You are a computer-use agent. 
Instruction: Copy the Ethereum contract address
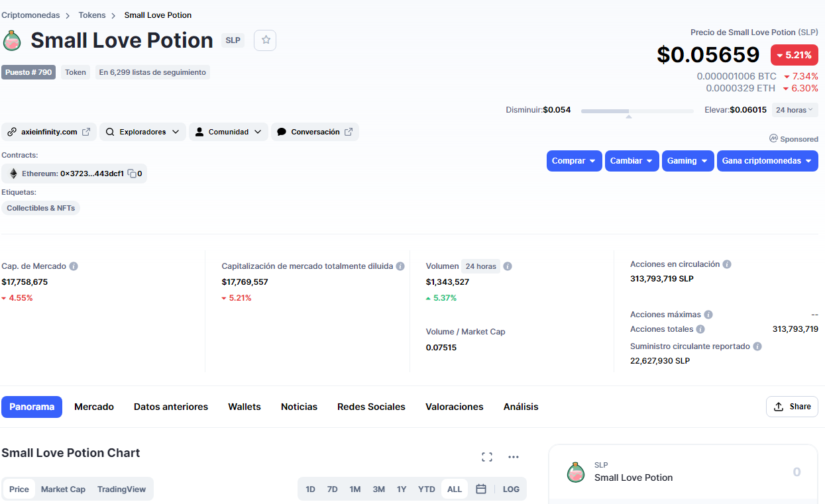(x=132, y=174)
